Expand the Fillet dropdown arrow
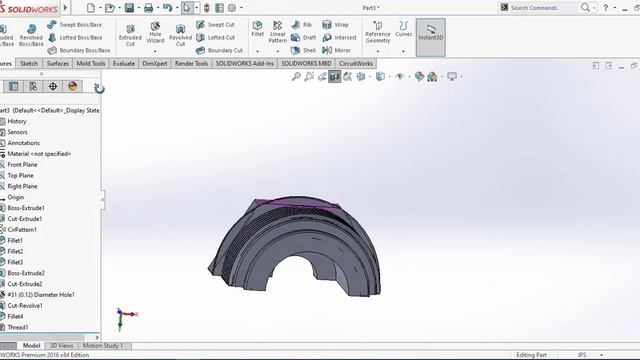 258,51
